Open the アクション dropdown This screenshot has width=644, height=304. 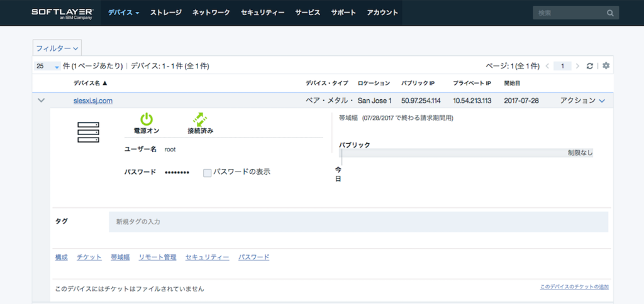(582, 100)
